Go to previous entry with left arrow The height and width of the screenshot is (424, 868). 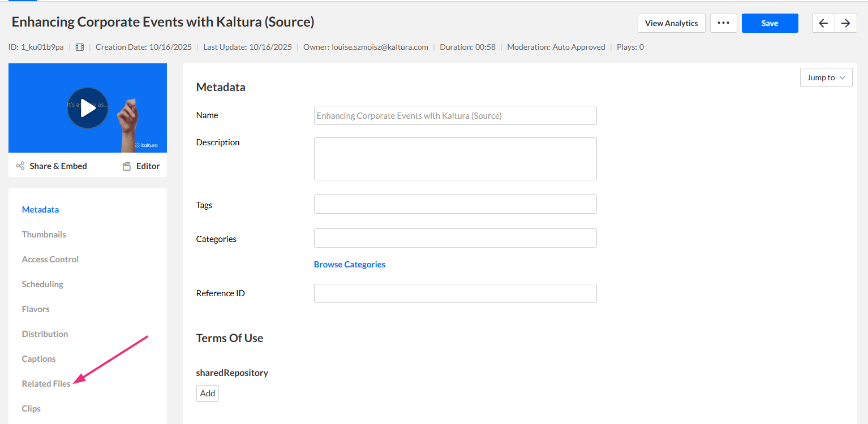pos(823,23)
